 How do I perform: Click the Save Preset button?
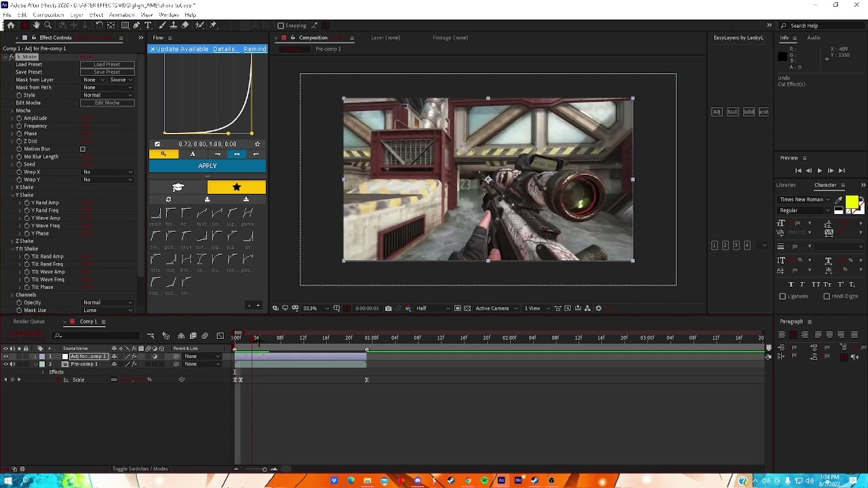(107, 72)
